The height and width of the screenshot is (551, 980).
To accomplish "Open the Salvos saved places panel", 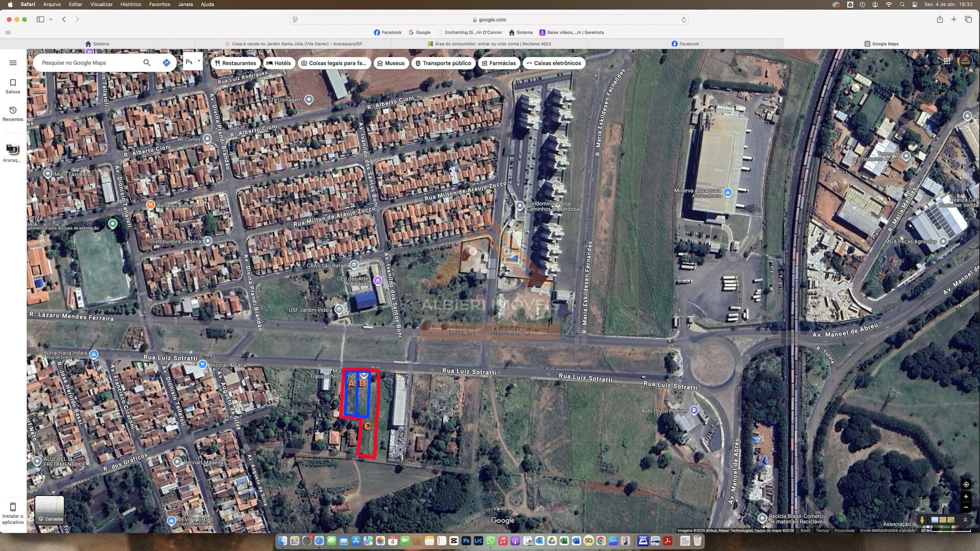I will [13, 86].
